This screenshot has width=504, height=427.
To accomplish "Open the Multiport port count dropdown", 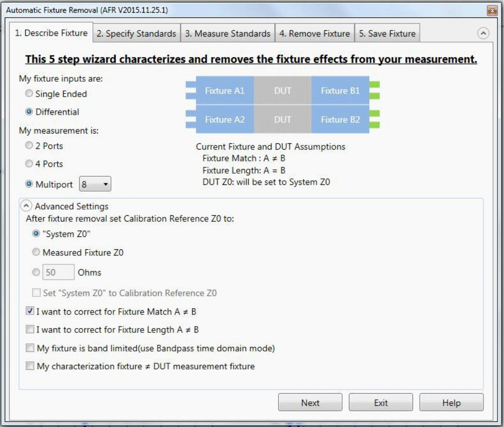I will [x=95, y=184].
